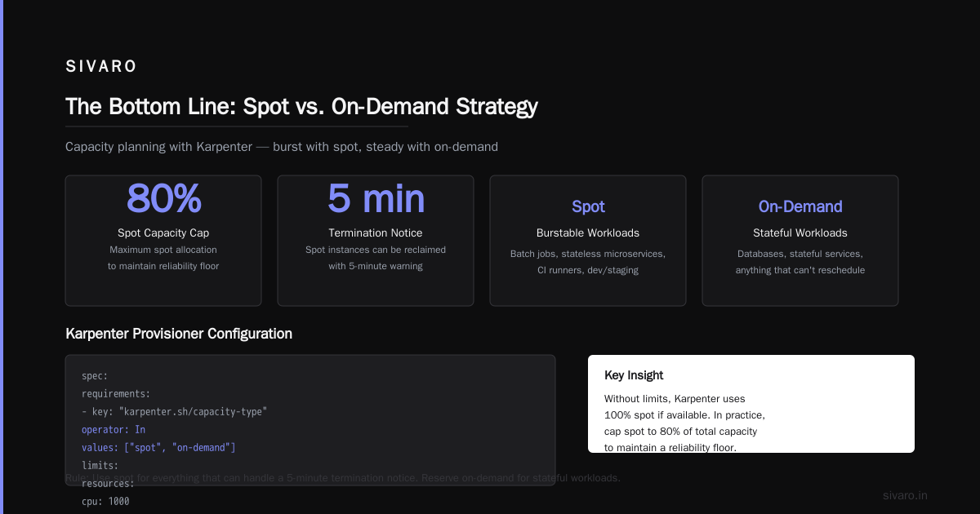Click the purple Spot heading
The image size is (980, 514).
[588, 207]
